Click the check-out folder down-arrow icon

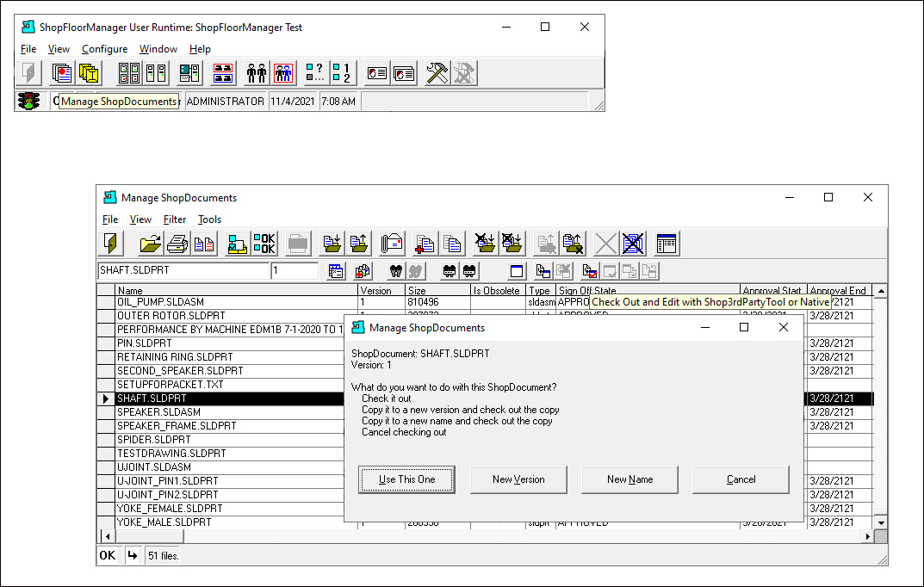332,244
